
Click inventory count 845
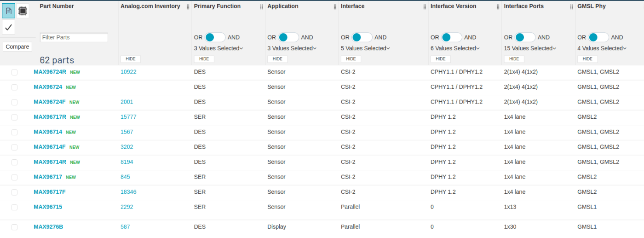[125, 177]
